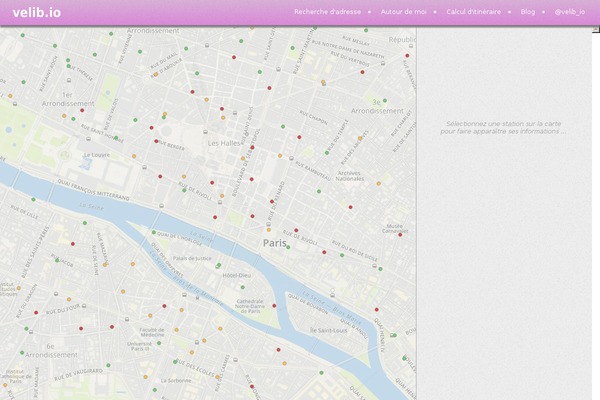This screenshot has width=600, height=400.
Task: Click the La Sorbonne map label
Action: tap(176, 380)
